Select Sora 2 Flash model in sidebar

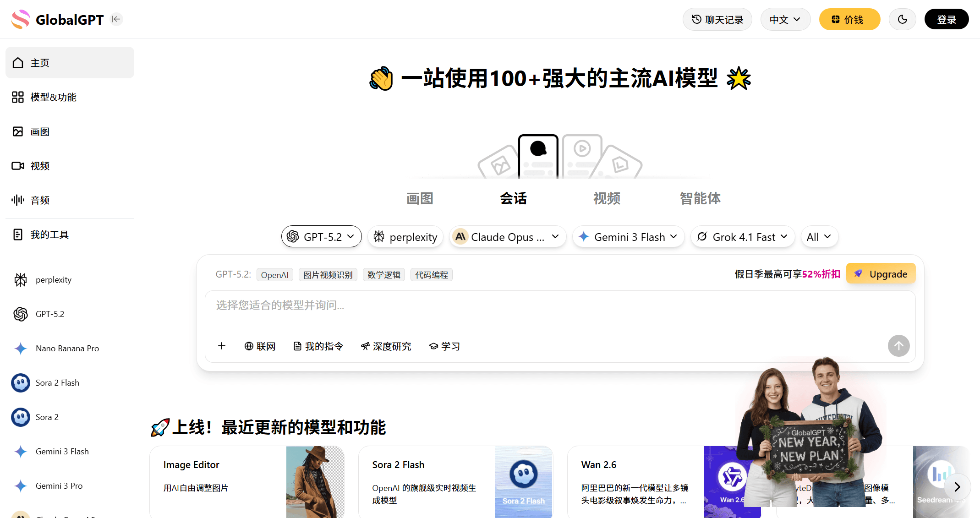tap(57, 382)
